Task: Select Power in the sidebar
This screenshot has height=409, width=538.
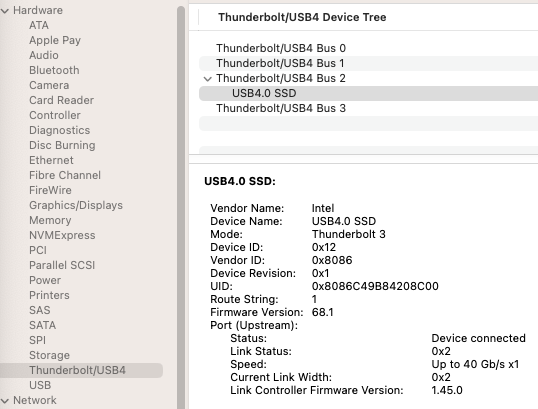Action: 45,280
